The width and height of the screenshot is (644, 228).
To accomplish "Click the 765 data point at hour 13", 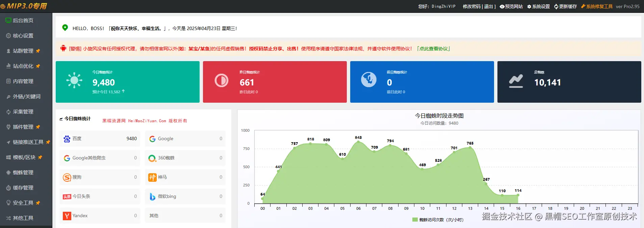I will coord(470,148).
